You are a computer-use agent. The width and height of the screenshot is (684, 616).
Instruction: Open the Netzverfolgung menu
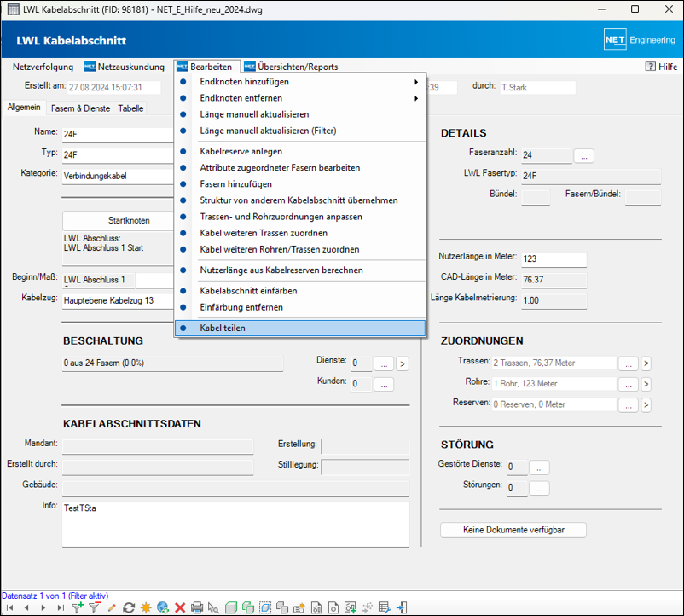click(43, 67)
